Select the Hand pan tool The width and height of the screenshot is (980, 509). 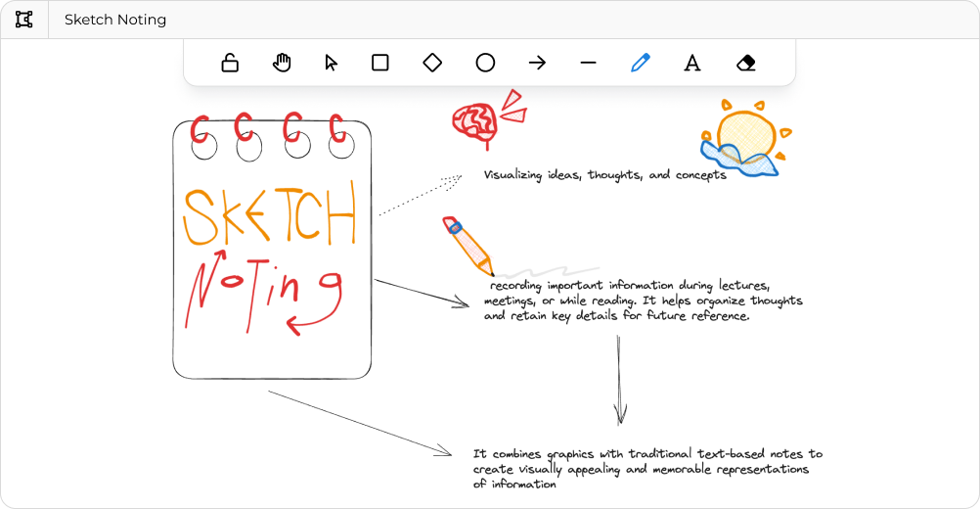click(x=282, y=63)
